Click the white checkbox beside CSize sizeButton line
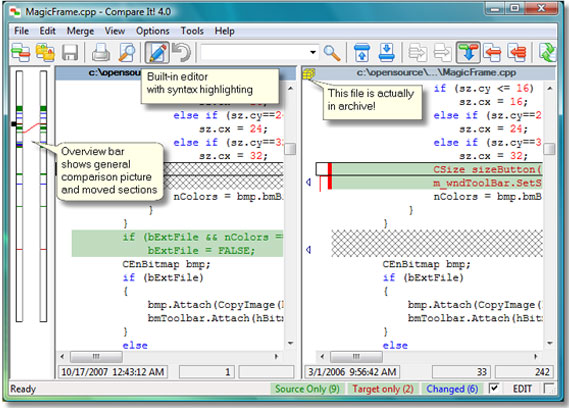 click(x=322, y=169)
